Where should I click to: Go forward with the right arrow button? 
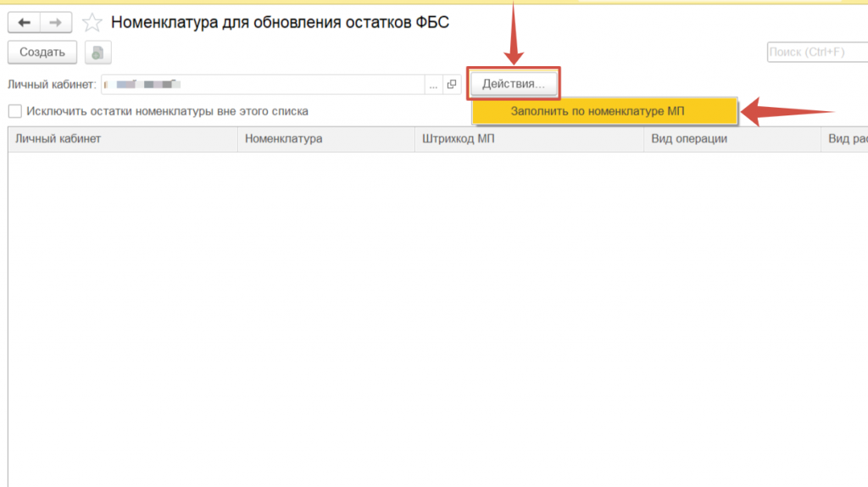56,23
